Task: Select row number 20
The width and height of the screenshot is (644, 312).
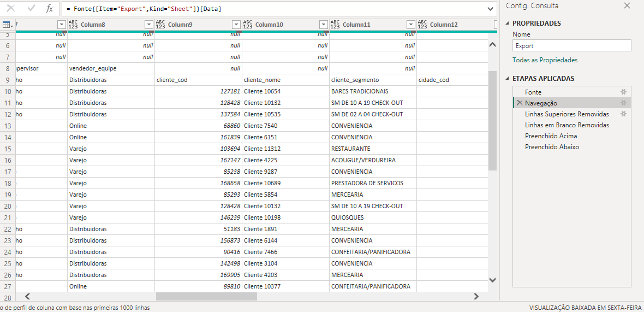Action: [x=8, y=206]
